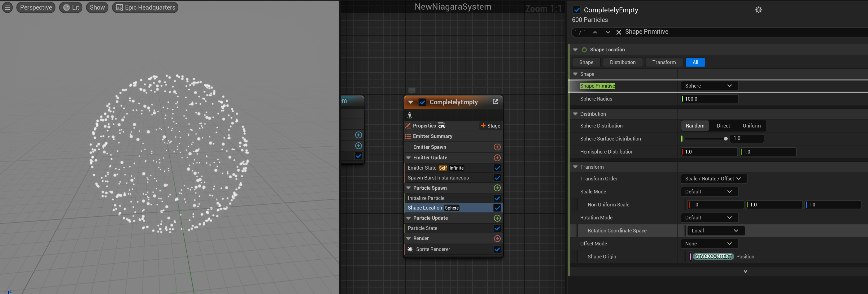Disable the Shape Location module checkbox
Image resolution: width=868 pixels, height=294 pixels.
pos(497,208)
